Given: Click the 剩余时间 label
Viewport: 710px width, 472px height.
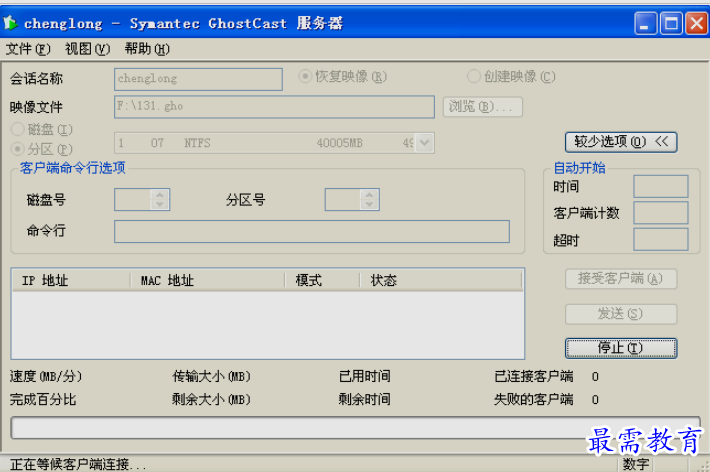Looking at the screenshot, I should click(x=365, y=400).
